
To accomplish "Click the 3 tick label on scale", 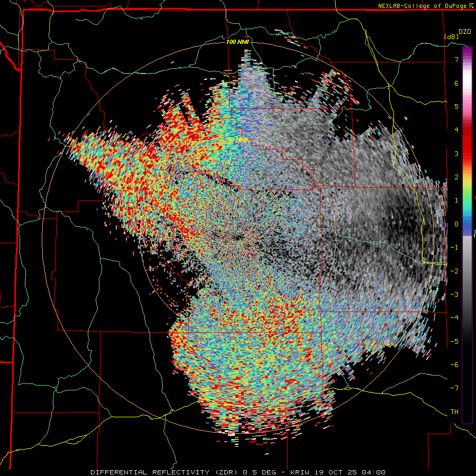I will point(456,153).
